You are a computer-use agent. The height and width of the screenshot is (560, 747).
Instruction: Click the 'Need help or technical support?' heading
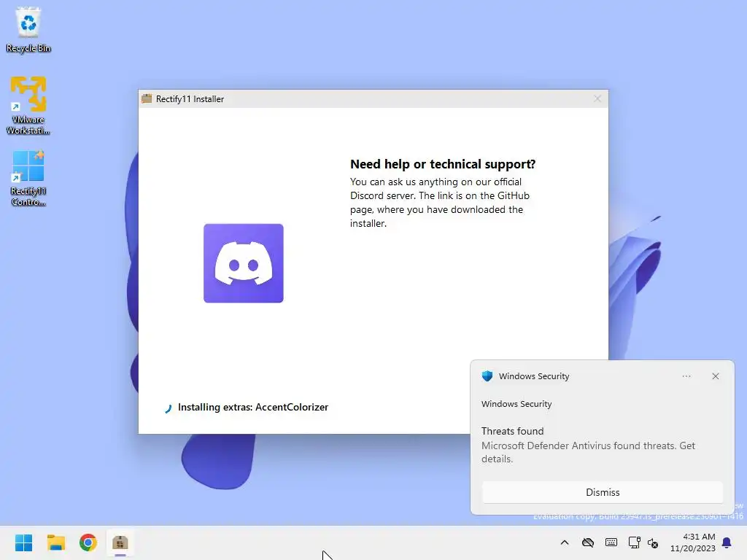[x=443, y=164]
